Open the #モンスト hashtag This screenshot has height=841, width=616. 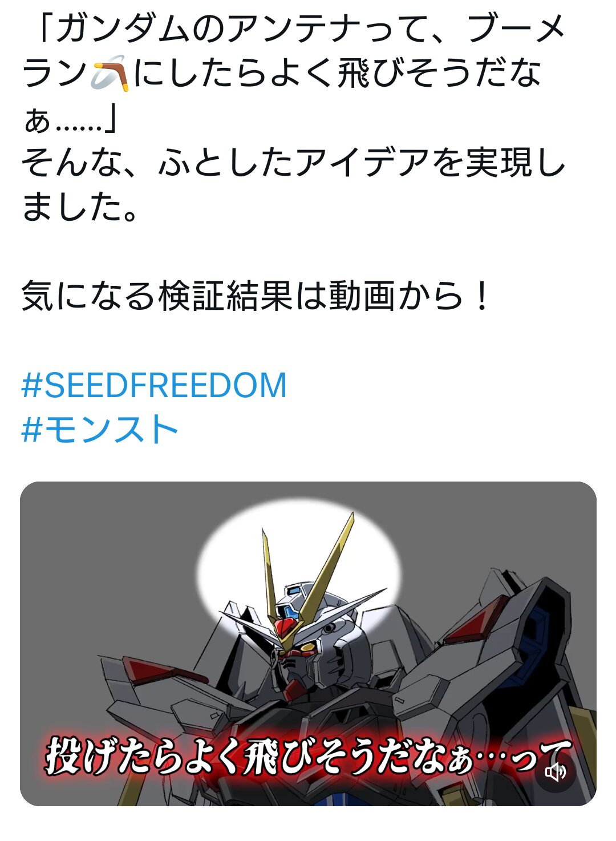100,429
